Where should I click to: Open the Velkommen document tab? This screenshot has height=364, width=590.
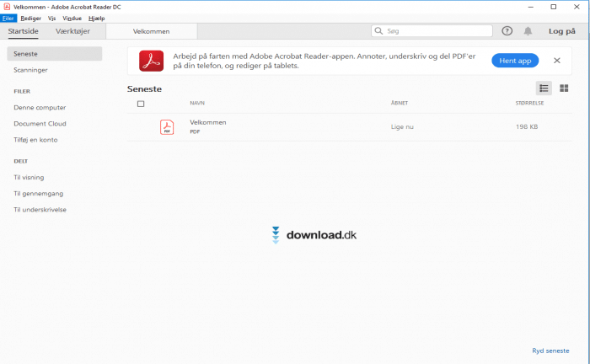(x=151, y=31)
